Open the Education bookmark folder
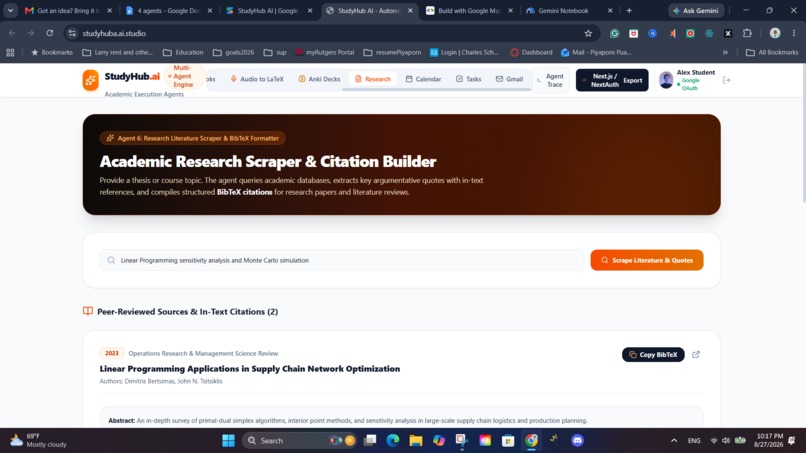806x453 pixels. tap(183, 52)
